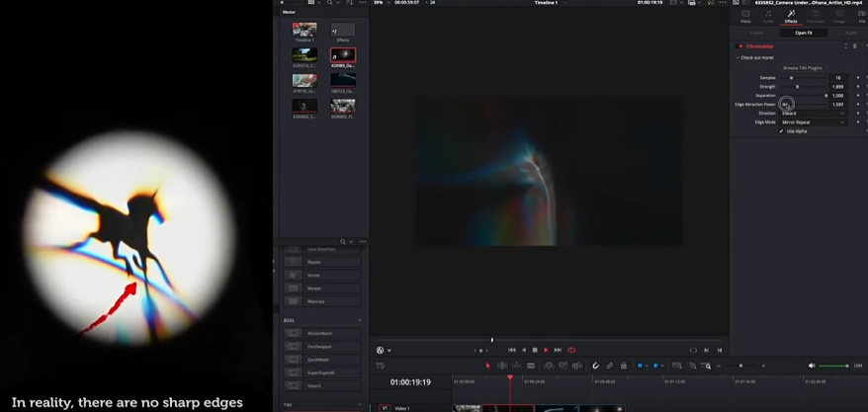Delete the Chromabba effect with trash icon
This screenshot has width=868, height=412.
point(855,45)
